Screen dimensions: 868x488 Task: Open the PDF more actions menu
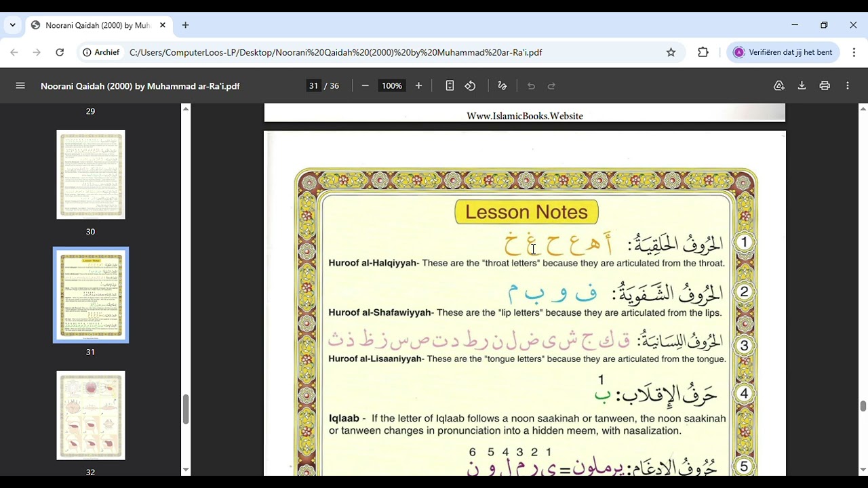click(848, 86)
